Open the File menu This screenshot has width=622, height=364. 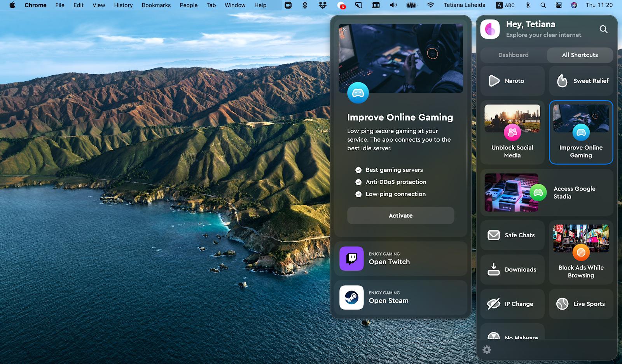pyautogui.click(x=60, y=5)
